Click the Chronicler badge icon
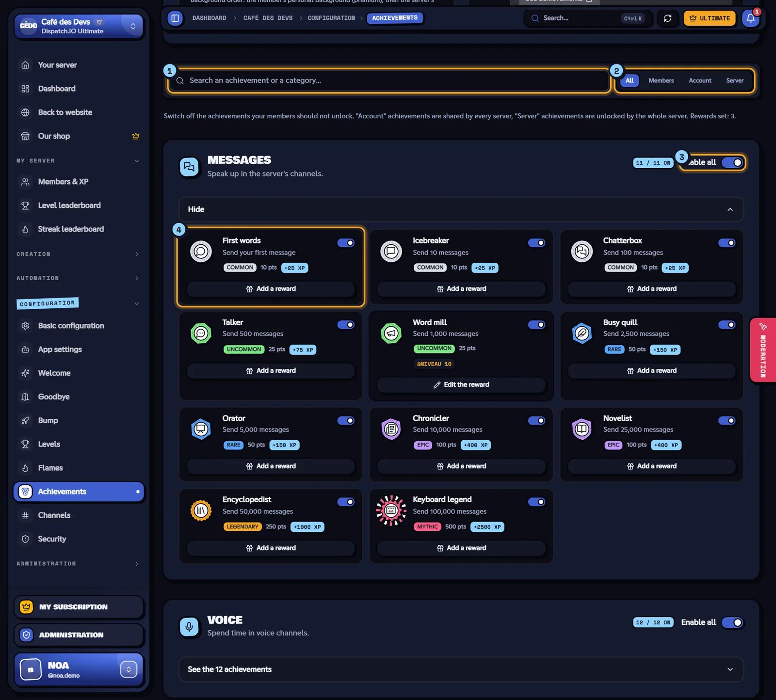Viewport: 776px width, 700px height. coord(391,429)
